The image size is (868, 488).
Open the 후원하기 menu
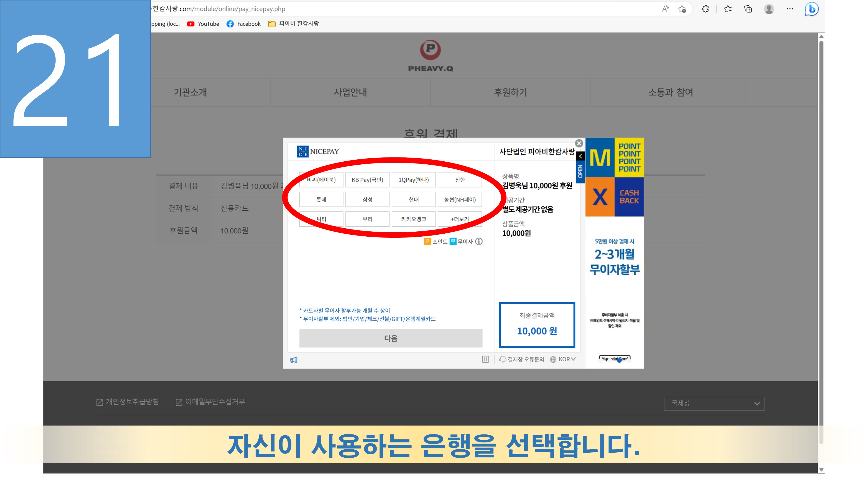click(x=510, y=92)
